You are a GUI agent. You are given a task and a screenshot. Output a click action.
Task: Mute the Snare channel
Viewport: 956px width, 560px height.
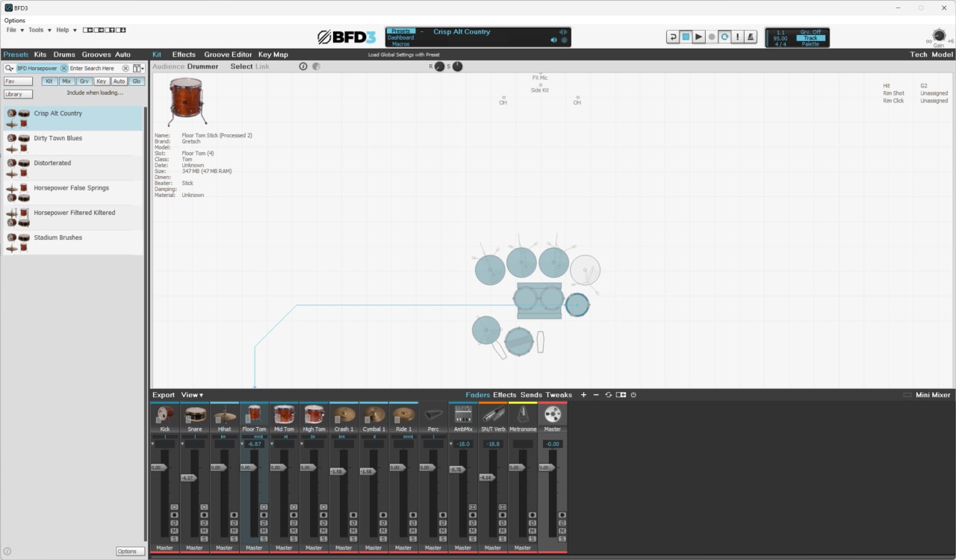[204, 530]
